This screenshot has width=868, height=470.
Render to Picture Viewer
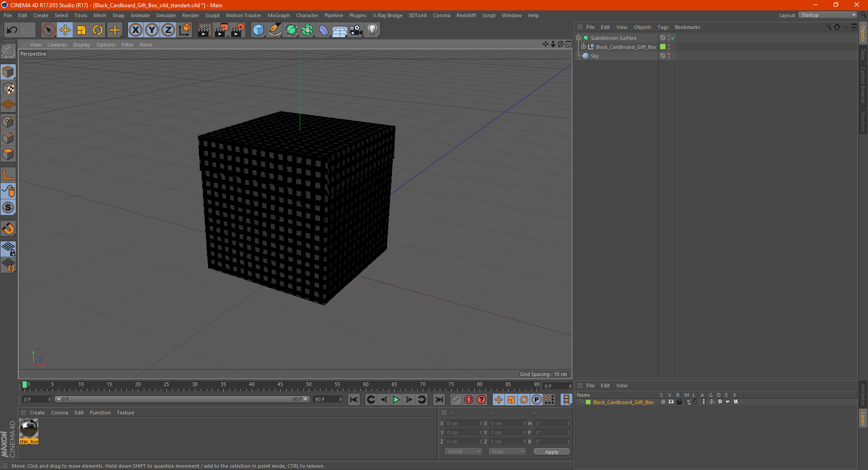(221, 30)
